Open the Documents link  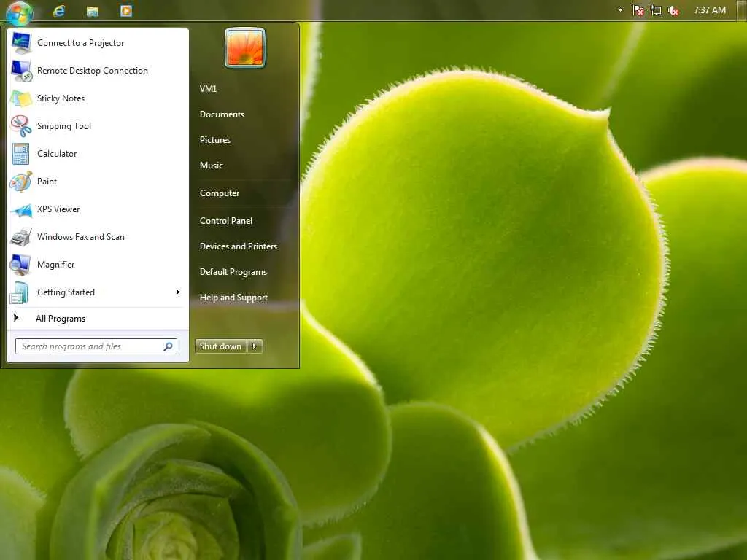coord(222,114)
